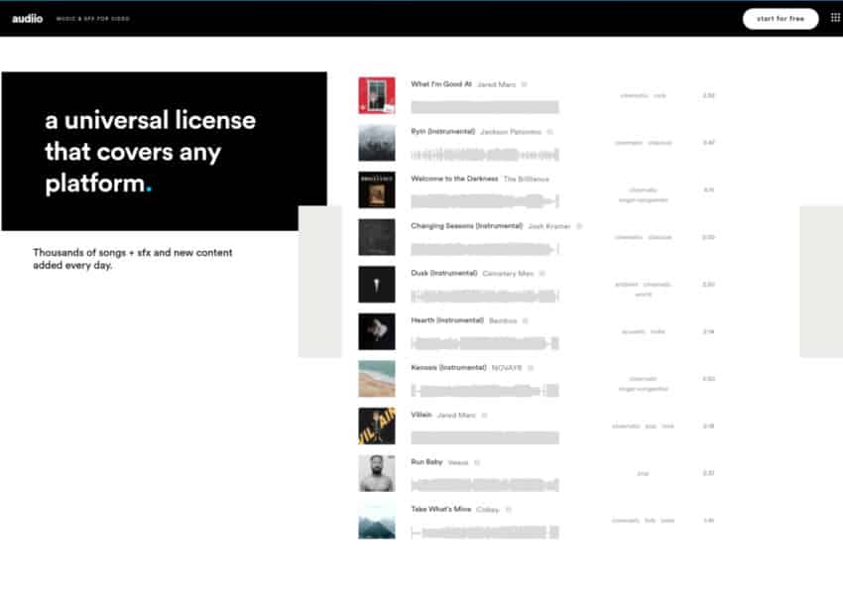Open the Hearth (Instrumental) track title

click(447, 320)
